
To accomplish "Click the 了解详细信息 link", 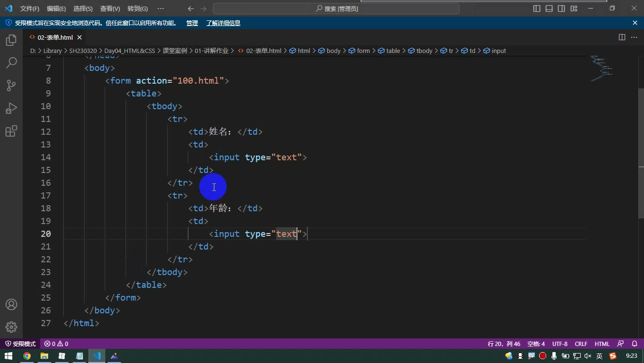I will point(223,23).
